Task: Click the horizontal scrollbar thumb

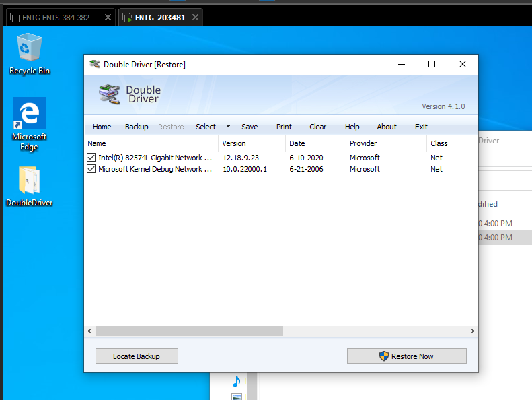Action: [189, 331]
